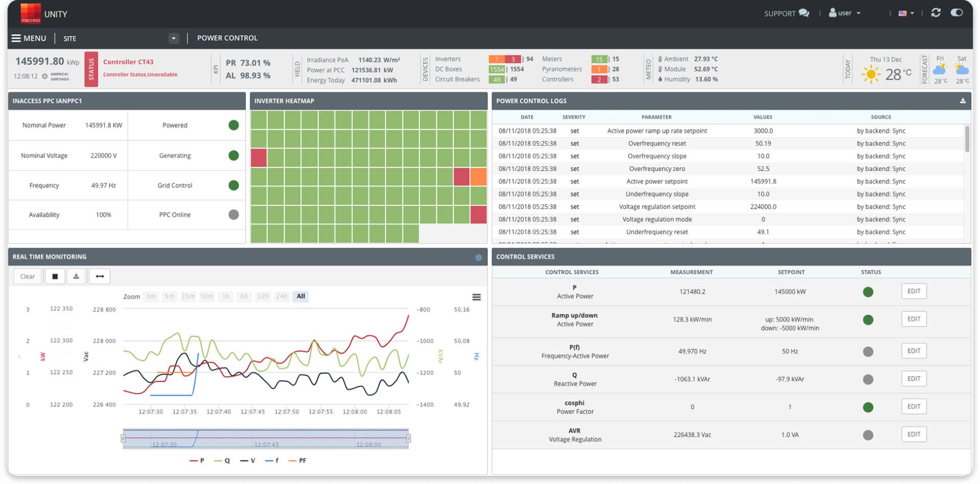Viewport: 980px width, 484px height.
Task: Click the inaccess Unity logo
Action: point(31,13)
